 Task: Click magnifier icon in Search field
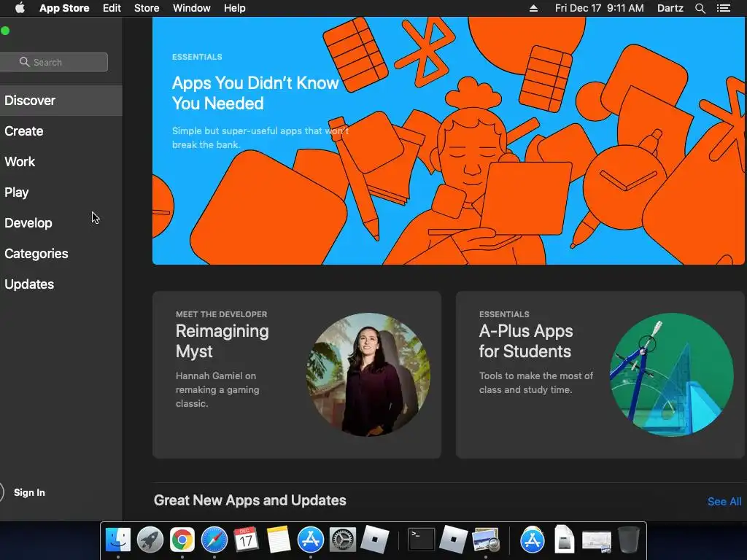(24, 62)
